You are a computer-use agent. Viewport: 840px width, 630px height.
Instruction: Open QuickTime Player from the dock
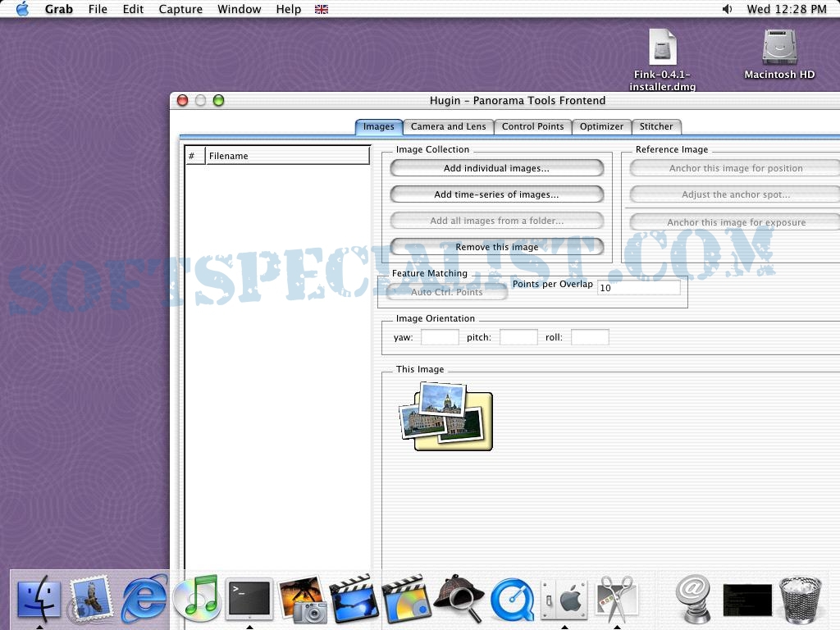[x=512, y=600]
